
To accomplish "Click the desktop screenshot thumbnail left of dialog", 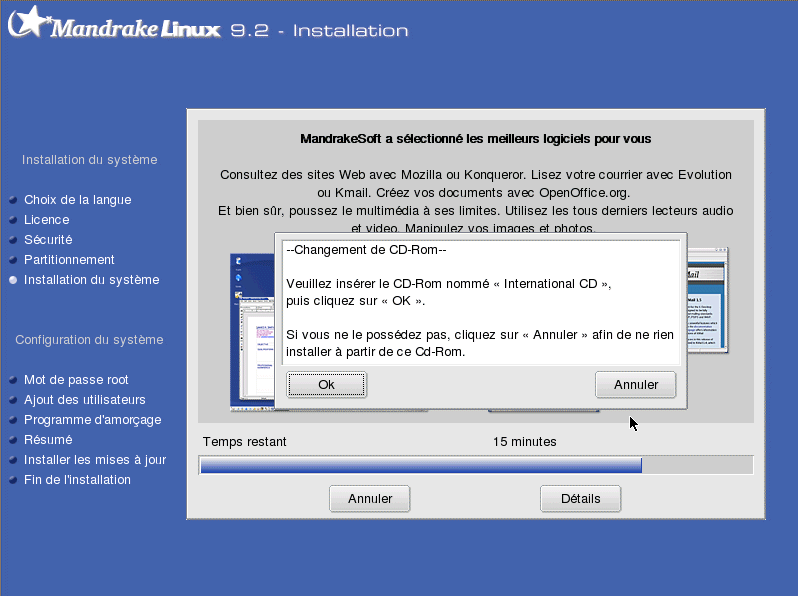I will (x=252, y=332).
